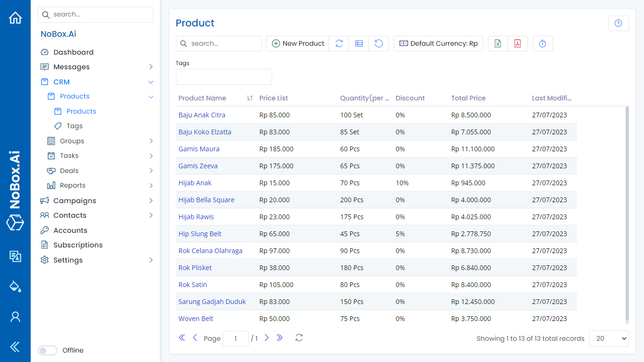This screenshot has width=644, height=362.
Task: Expand the Campaigns menu chevron
Action: (x=151, y=201)
